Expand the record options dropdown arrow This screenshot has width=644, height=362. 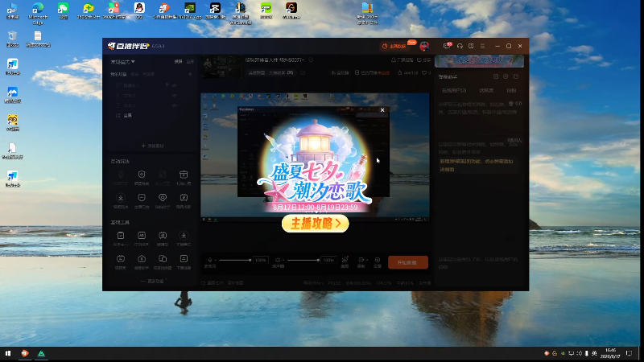click(x=367, y=260)
